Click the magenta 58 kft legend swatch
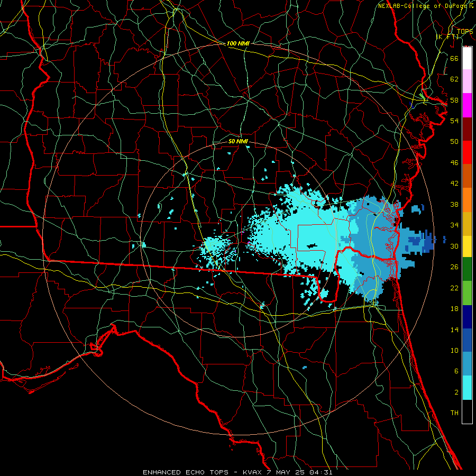 467,105
